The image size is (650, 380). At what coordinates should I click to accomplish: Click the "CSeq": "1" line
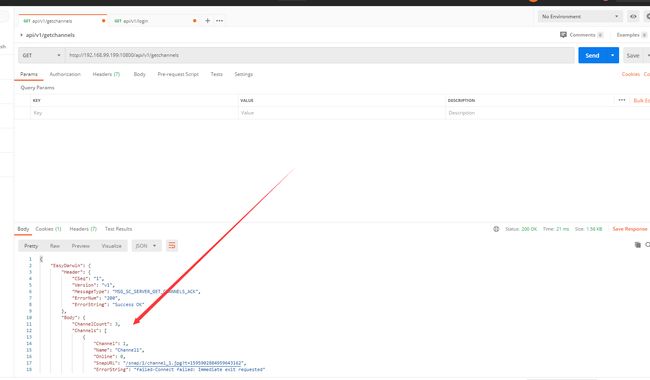pyautogui.click(x=88, y=279)
